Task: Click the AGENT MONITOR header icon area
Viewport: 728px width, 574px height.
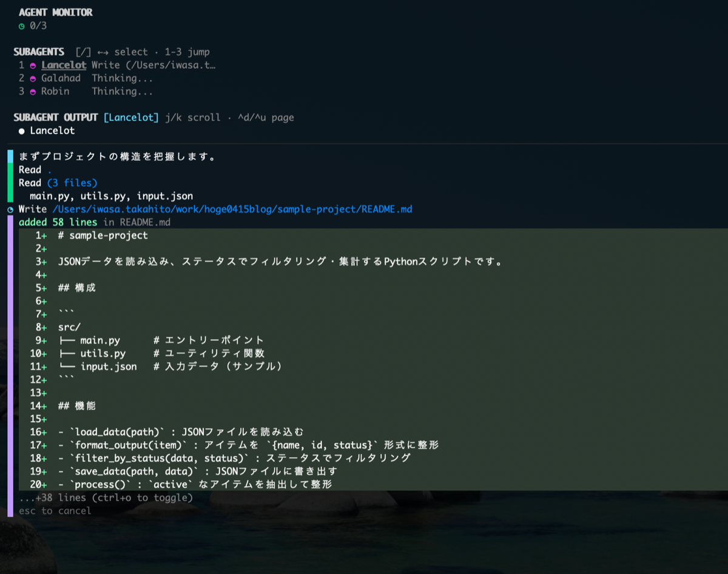Action: (55, 12)
